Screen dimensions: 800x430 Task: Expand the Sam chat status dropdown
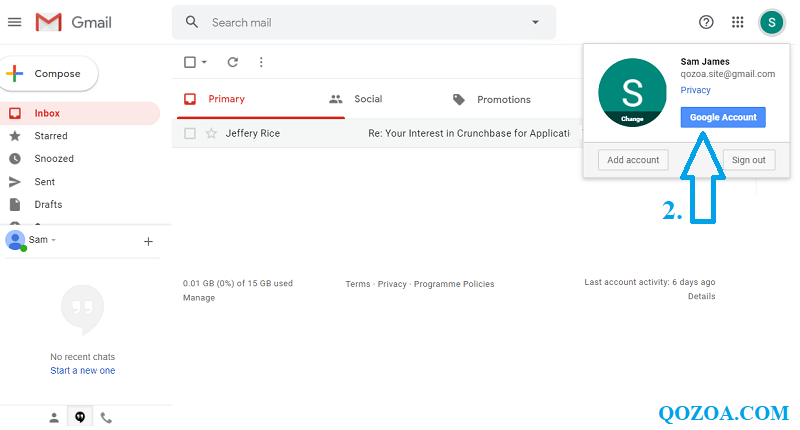pos(54,240)
